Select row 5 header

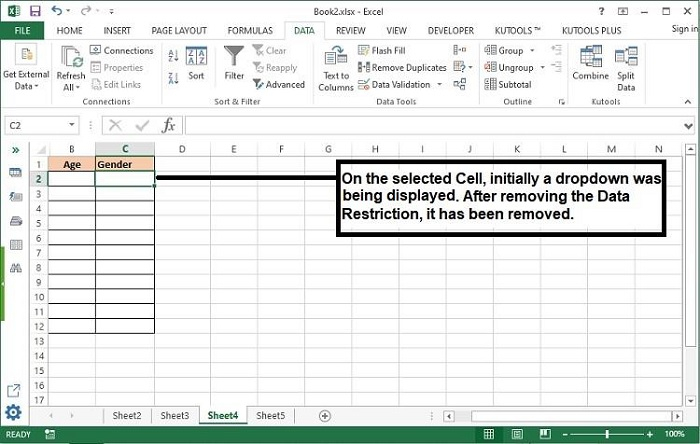click(x=38, y=223)
